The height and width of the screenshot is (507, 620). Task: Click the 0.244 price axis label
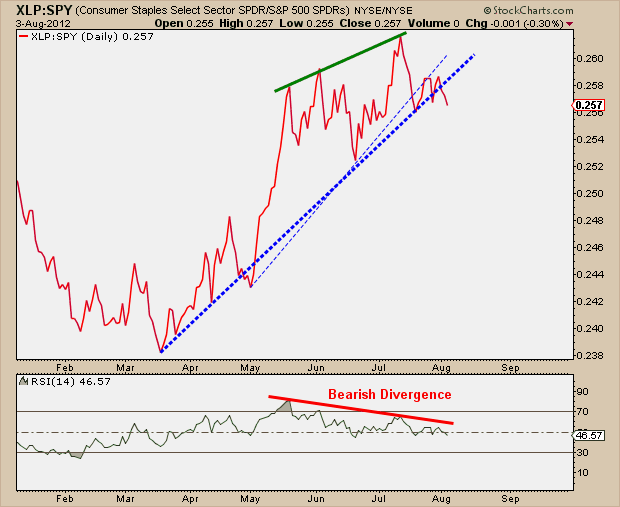coord(590,274)
